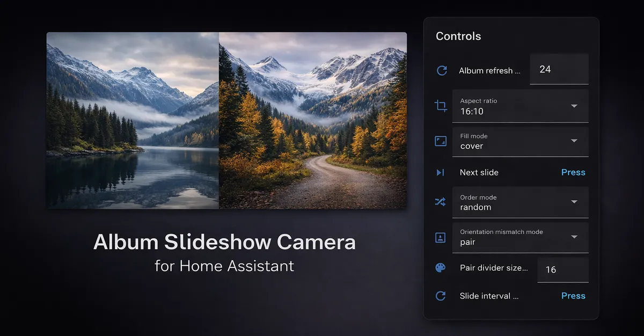
Task: Click the Album refresh reload icon
Action: click(x=442, y=70)
